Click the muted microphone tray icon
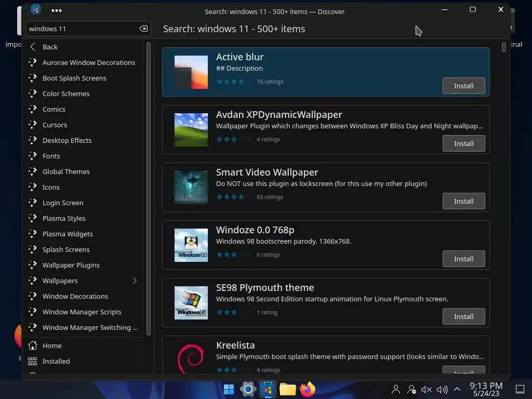This screenshot has height=399, width=532. click(x=426, y=390)
